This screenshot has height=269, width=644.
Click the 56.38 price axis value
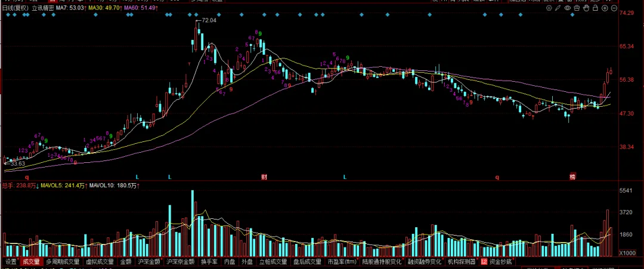coord(626,80)
